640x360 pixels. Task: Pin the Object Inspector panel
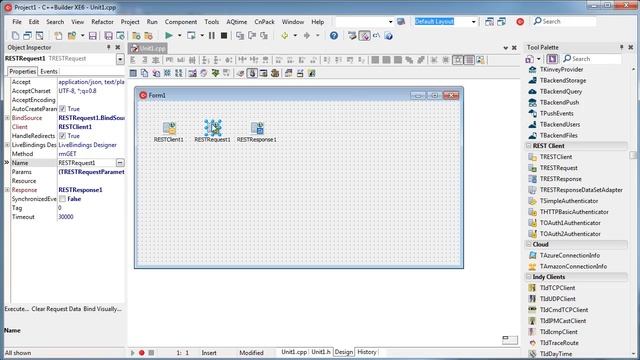click(109, 47)
